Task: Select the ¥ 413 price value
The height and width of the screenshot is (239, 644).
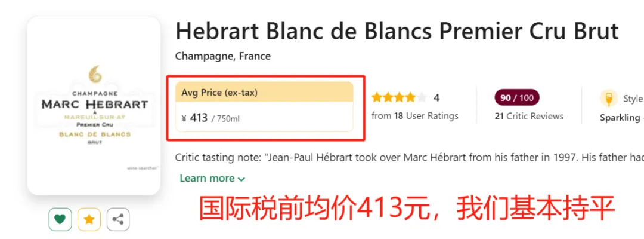Action: point(194,118)
